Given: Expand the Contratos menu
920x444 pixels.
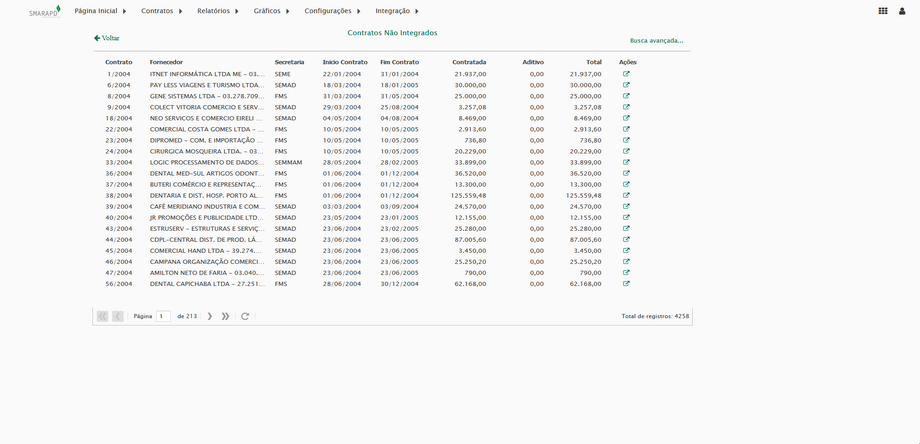Looking at the screenshot, I should [162, 11].
